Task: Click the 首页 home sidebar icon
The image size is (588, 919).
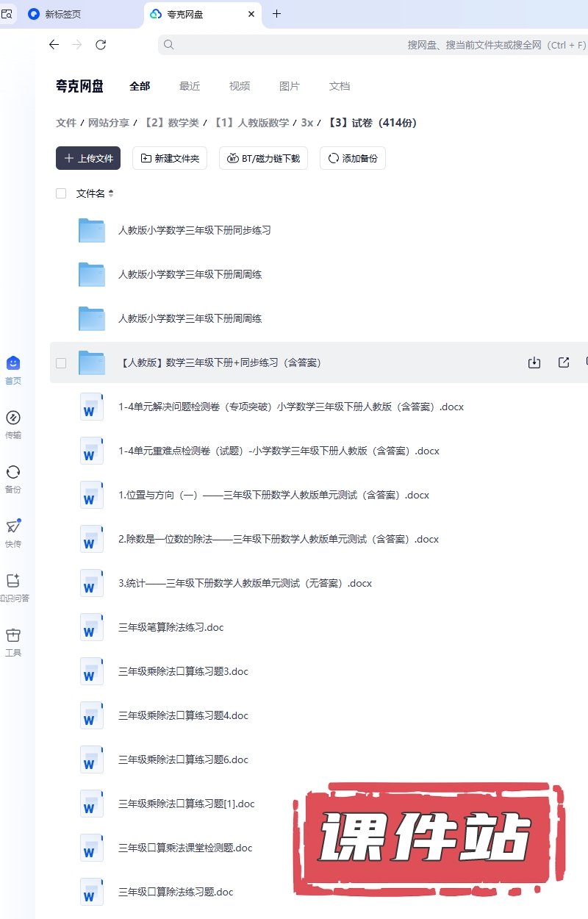Action: [x=13, y=364]
